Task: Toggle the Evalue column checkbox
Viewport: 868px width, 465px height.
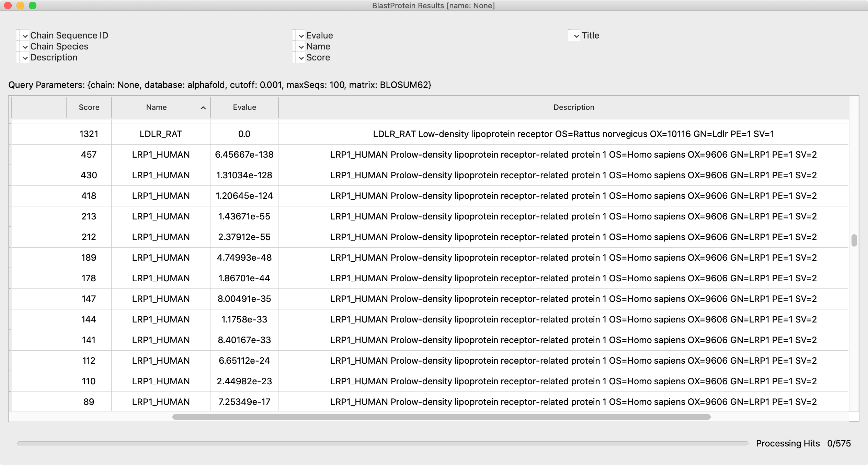Action: coord(301,36)
